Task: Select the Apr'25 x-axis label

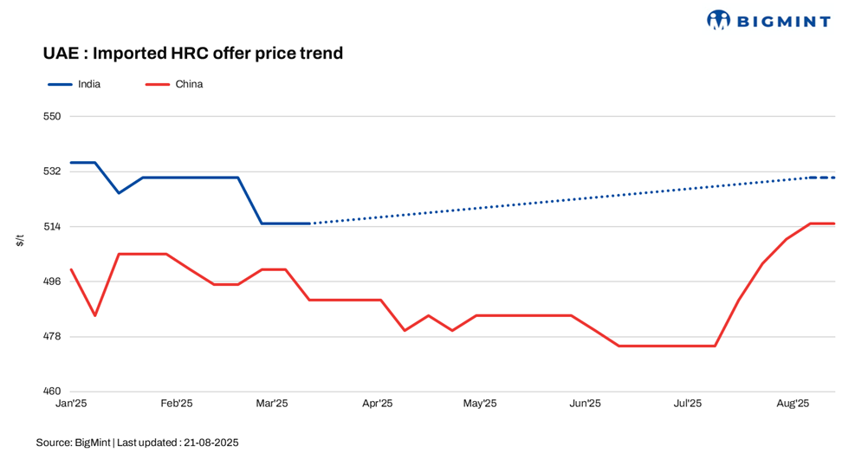Action: [x=378, y=404]
